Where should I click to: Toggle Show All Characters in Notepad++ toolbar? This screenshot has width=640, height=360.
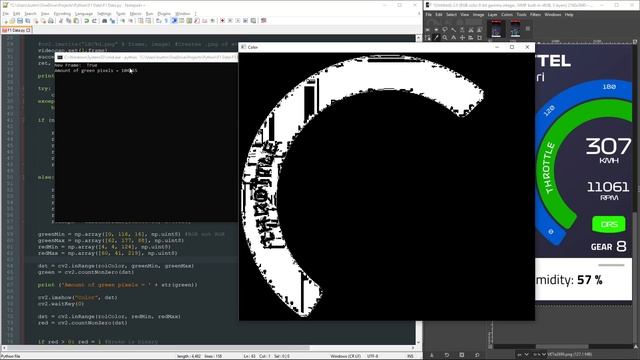[166, 21]
